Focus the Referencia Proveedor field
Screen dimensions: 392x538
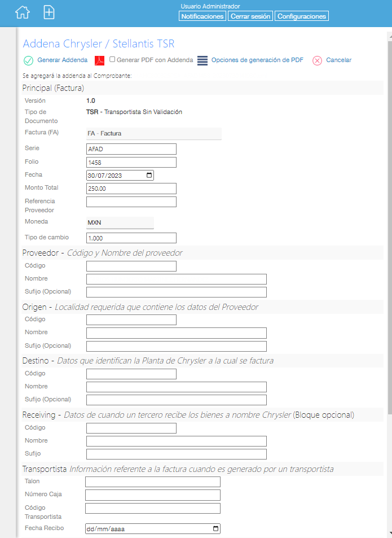tap(131, 202)
